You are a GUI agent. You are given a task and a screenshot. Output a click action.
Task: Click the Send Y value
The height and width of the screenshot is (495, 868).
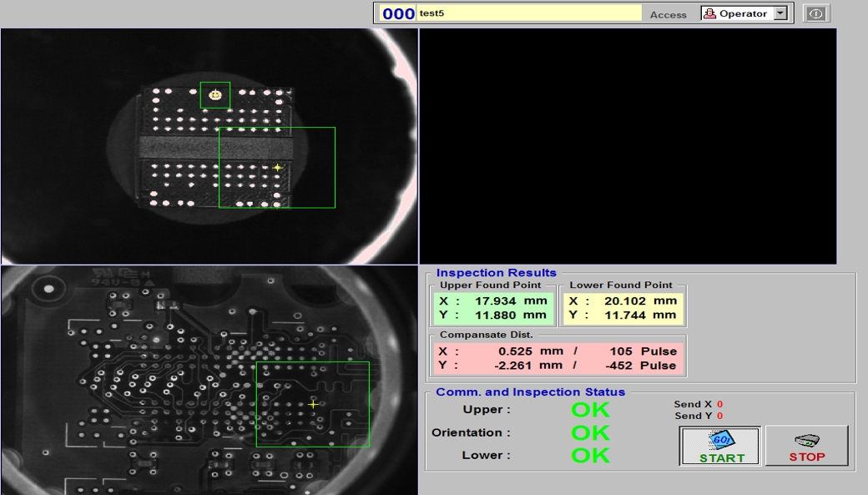coord(719,416)
